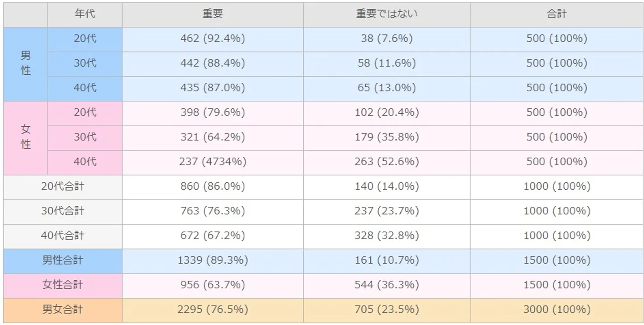
Task: Click the 男女合計 row label
Action: point(63,310)
